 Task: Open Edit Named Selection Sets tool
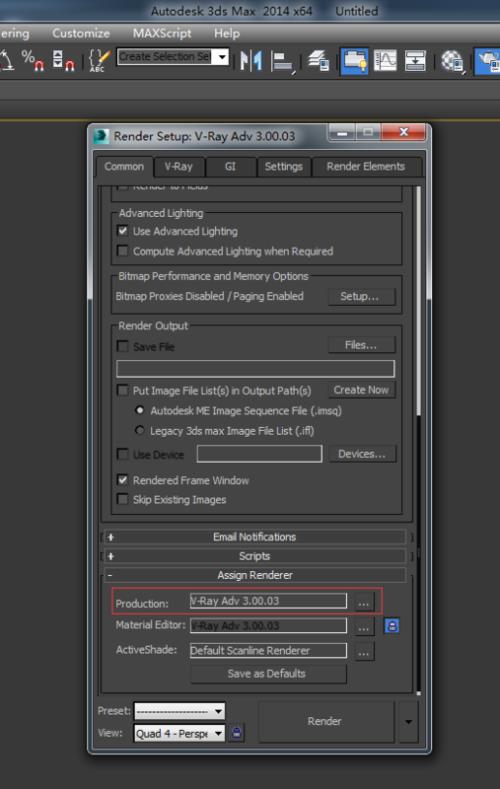click(99, 60)
